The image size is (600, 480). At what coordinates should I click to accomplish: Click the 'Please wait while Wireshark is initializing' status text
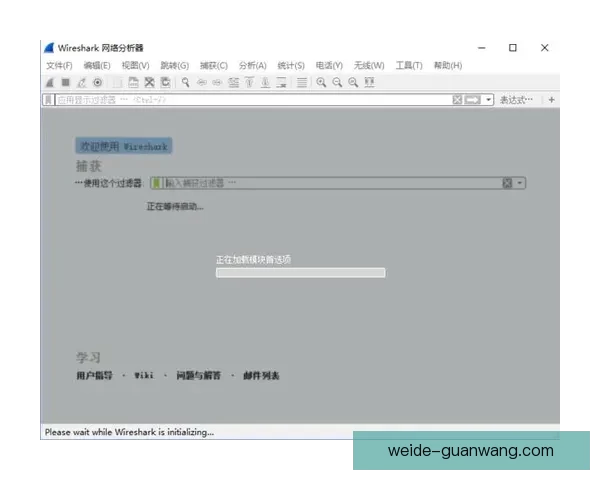pyautogui.click(x=129, y=432)
